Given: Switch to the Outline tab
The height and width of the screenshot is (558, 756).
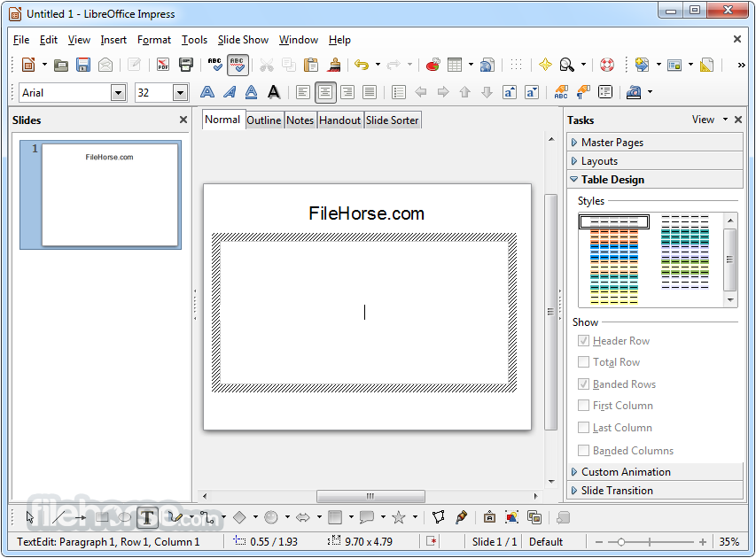Looking at the screenshot, I should pyautogui.click(x=264, y=120).
